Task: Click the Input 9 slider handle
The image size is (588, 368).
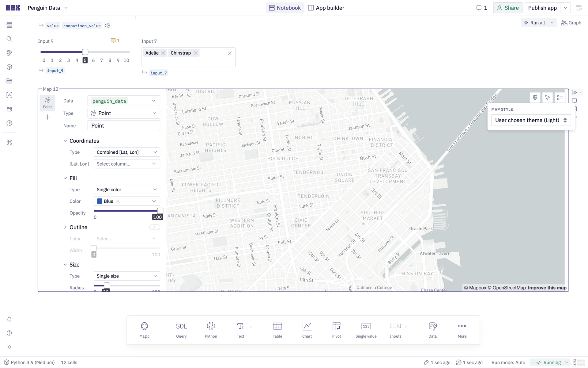Action: 85,52
